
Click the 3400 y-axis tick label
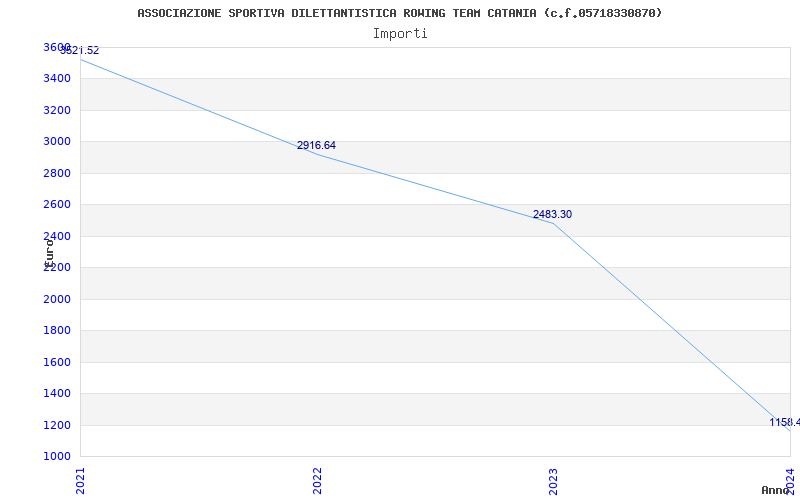[57, 79]
